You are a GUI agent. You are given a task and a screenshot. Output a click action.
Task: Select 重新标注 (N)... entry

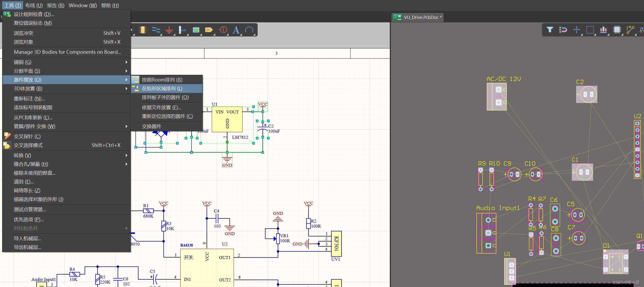(x=67, y=99)
